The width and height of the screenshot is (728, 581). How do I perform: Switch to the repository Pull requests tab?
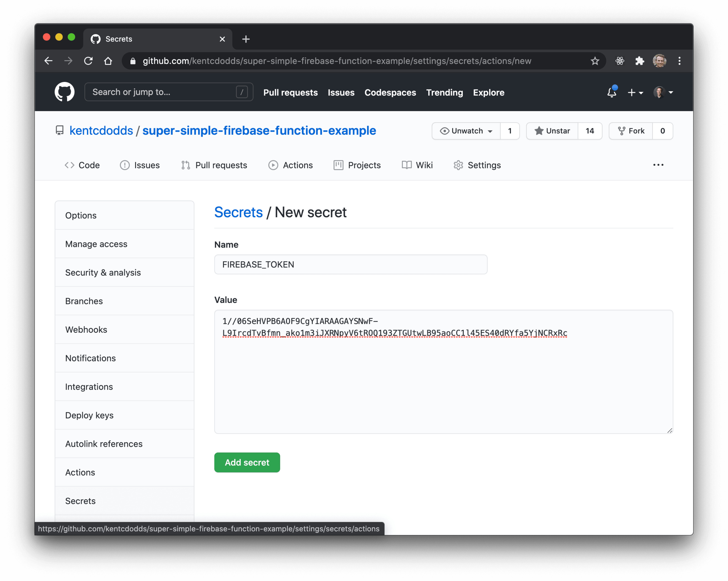[214, 165]
